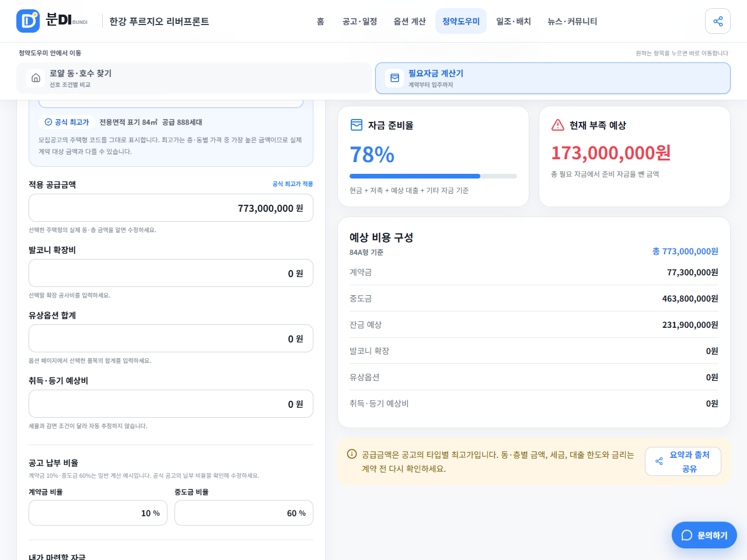Click the 231,900,000원 잔금 예상 value
The image size is (747, 560).
[690, 324]
